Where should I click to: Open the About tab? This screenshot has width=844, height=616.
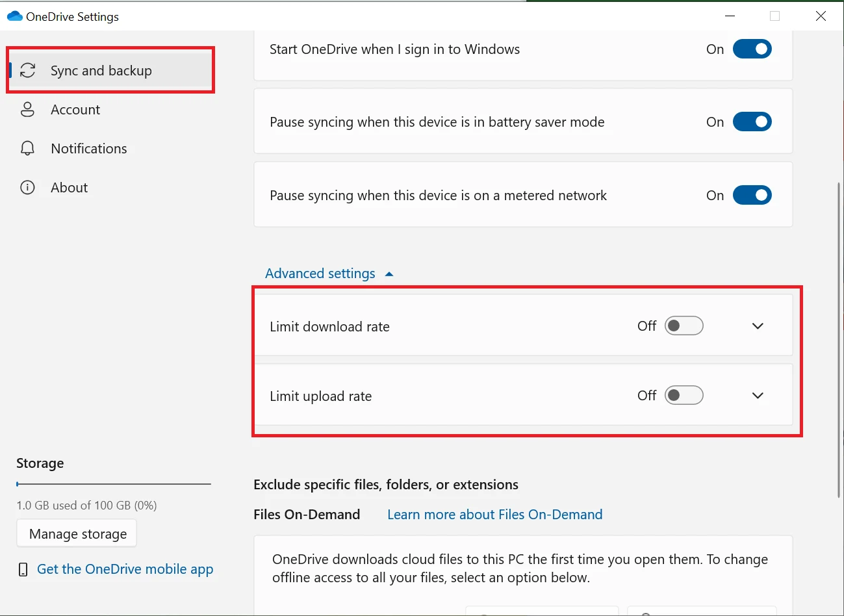[x=69, y=188]
